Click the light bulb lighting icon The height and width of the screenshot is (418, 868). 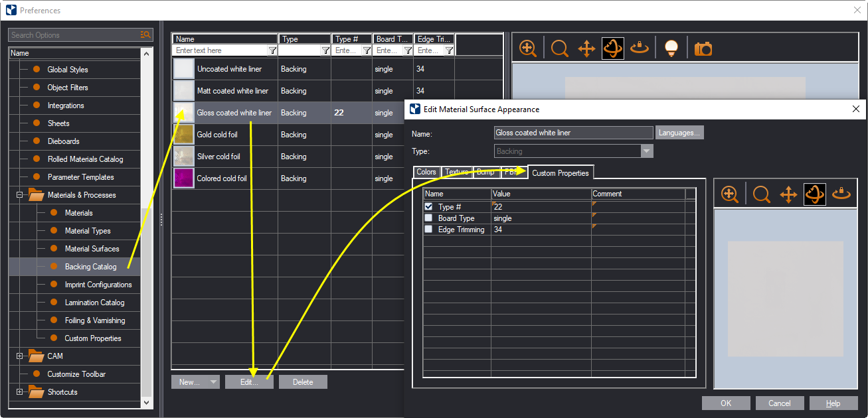[671, 48]
